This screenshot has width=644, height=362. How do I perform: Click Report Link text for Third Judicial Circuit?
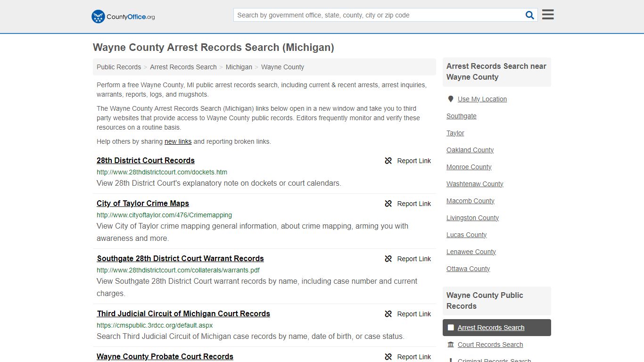pos(414,314)
